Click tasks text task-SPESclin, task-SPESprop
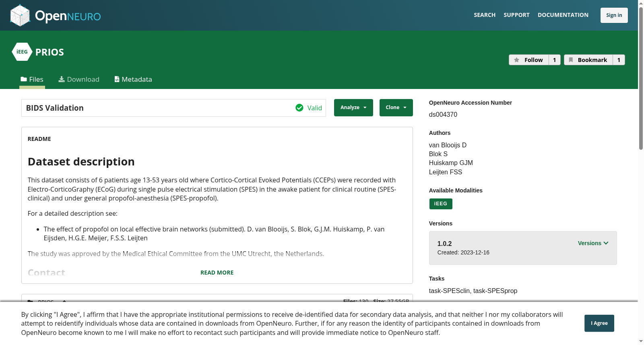The image size is (644, 345). (473, 291)
